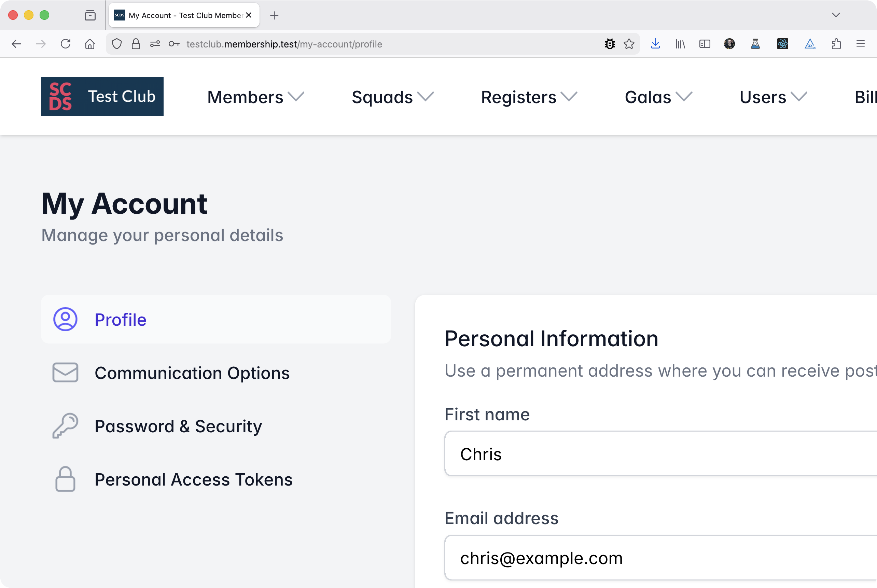Open the Downloads icon in the toolbar
877x588 pixels.
656,44
